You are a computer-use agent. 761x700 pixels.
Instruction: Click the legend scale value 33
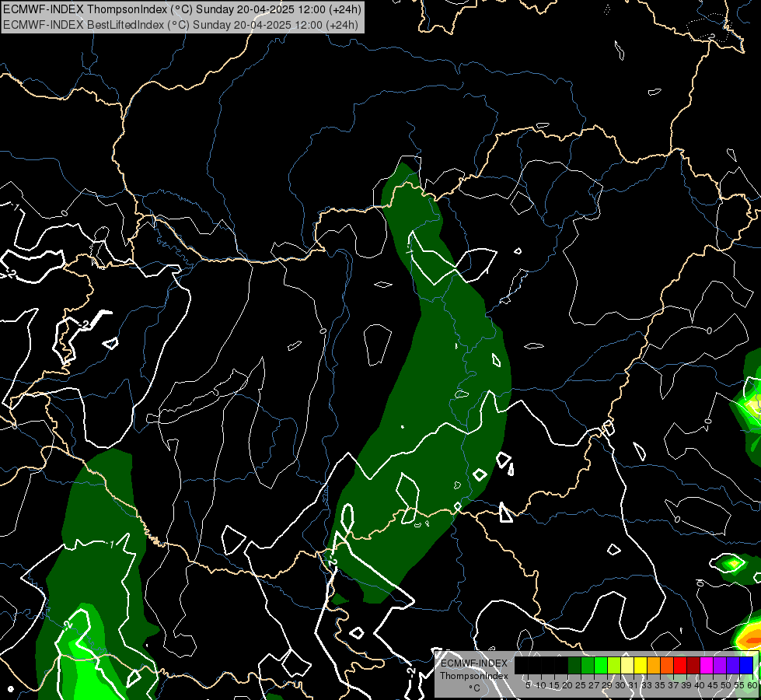click(647, 685)
